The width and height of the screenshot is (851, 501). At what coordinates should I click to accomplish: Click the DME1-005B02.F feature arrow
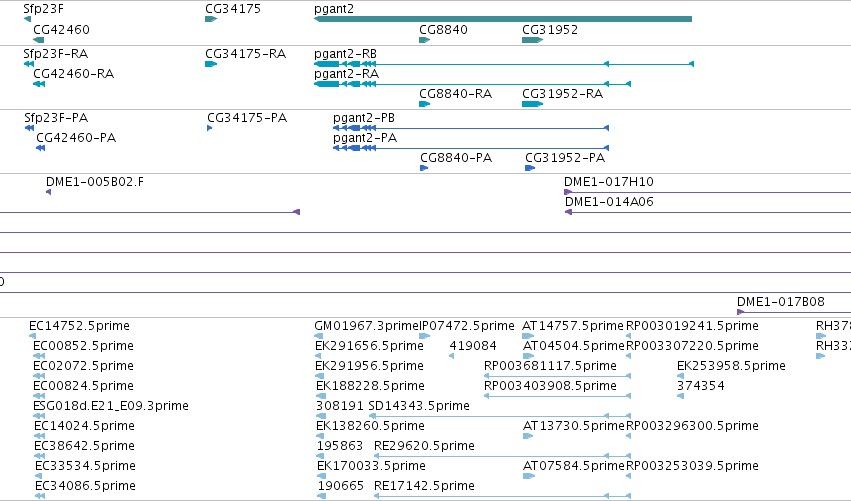(x=49, y=192)
